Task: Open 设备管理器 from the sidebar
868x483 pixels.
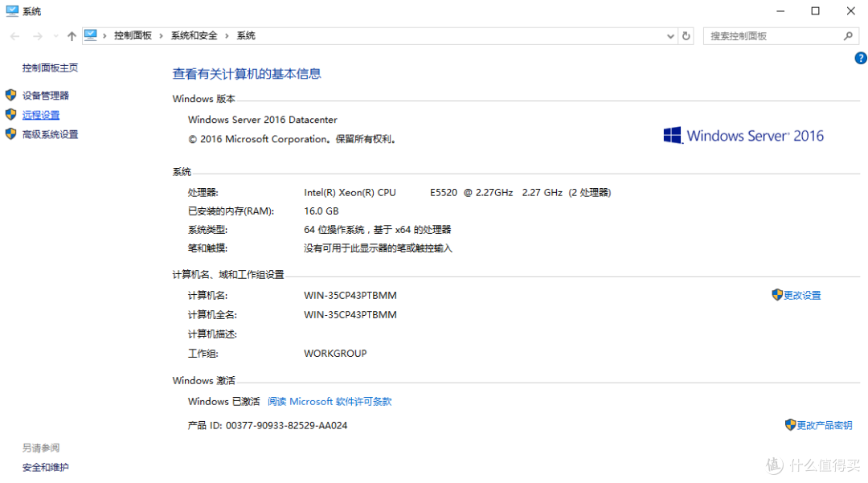Action: [45, 95]
